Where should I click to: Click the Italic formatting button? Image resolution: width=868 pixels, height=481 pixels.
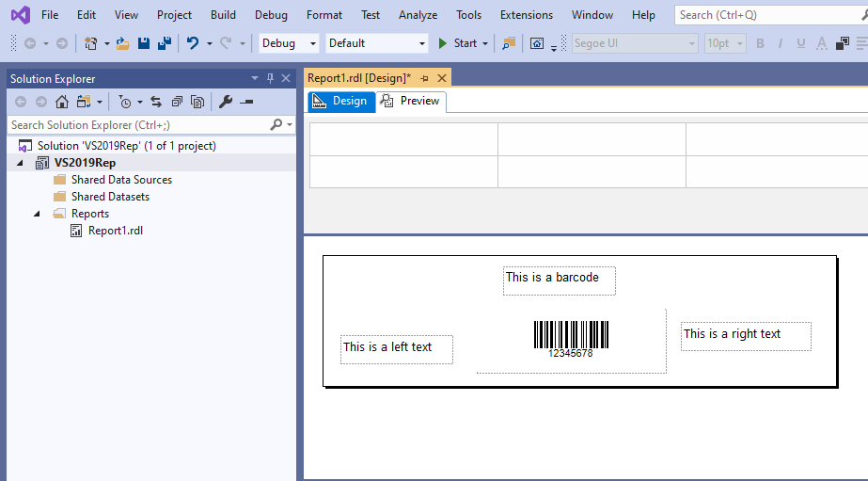click(781, 43)
